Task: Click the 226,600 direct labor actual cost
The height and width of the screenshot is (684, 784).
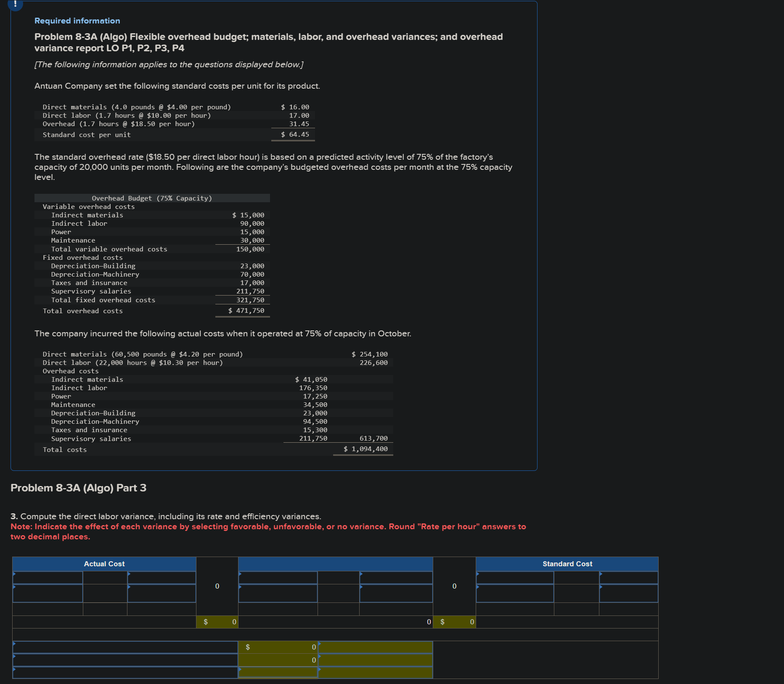Action: (373, 363)
